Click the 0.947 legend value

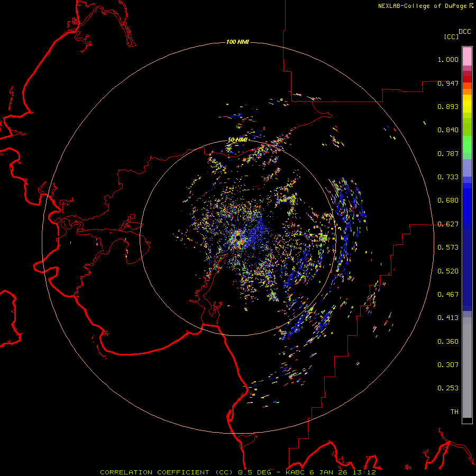click(x=448, y=83)
